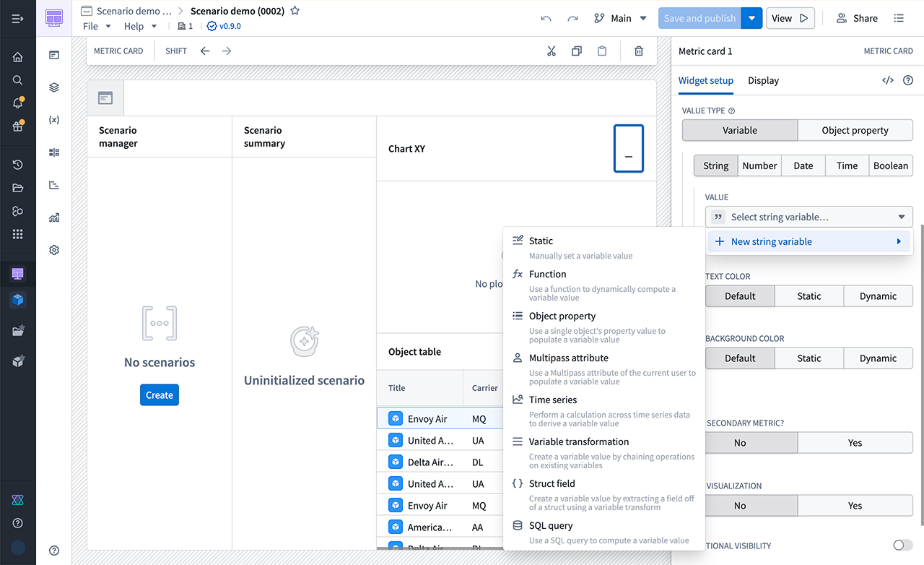
Task: Click the Create scenario button
Action: coord(160,395)
